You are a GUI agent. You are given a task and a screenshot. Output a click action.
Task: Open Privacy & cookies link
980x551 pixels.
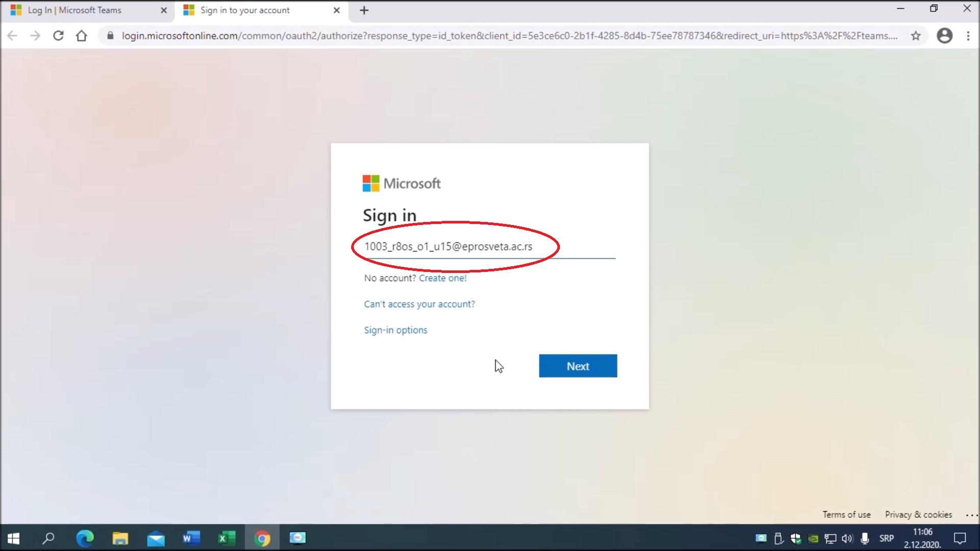(x=918, y=515)
